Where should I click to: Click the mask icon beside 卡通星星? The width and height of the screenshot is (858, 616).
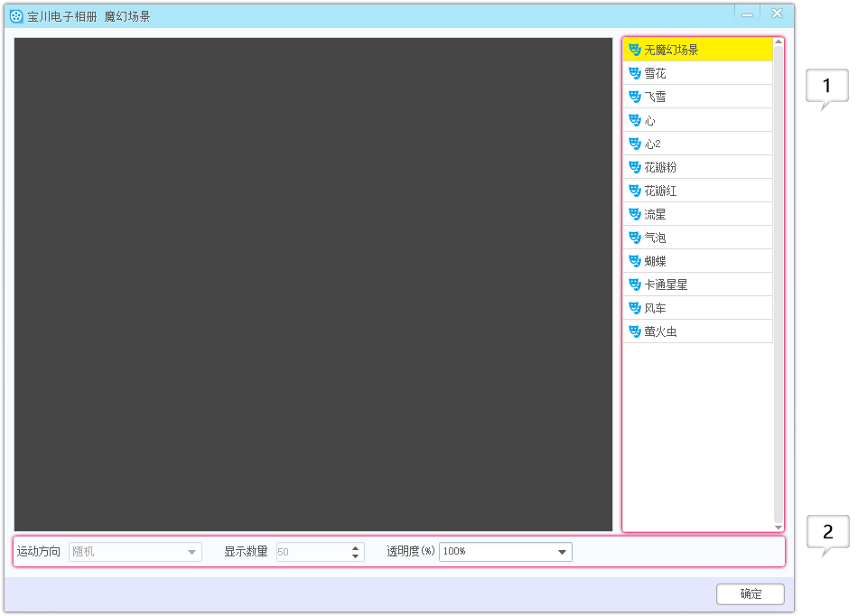[634, 285]
